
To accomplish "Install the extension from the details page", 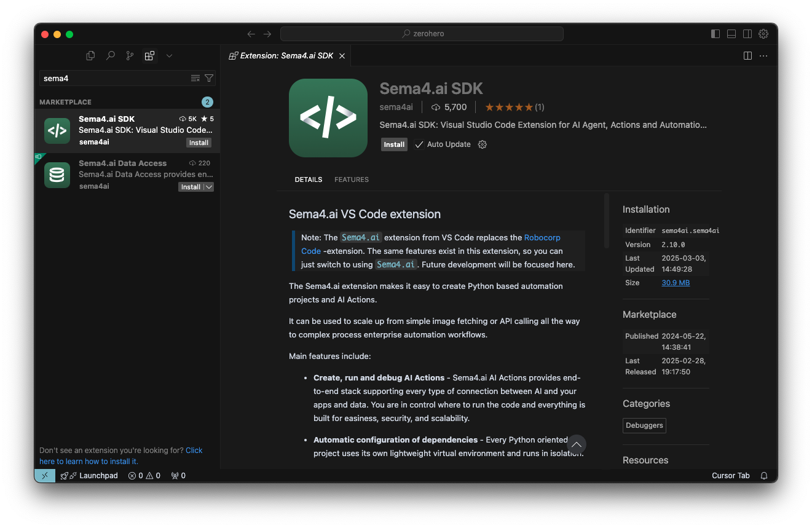I will tap(394, 144).
